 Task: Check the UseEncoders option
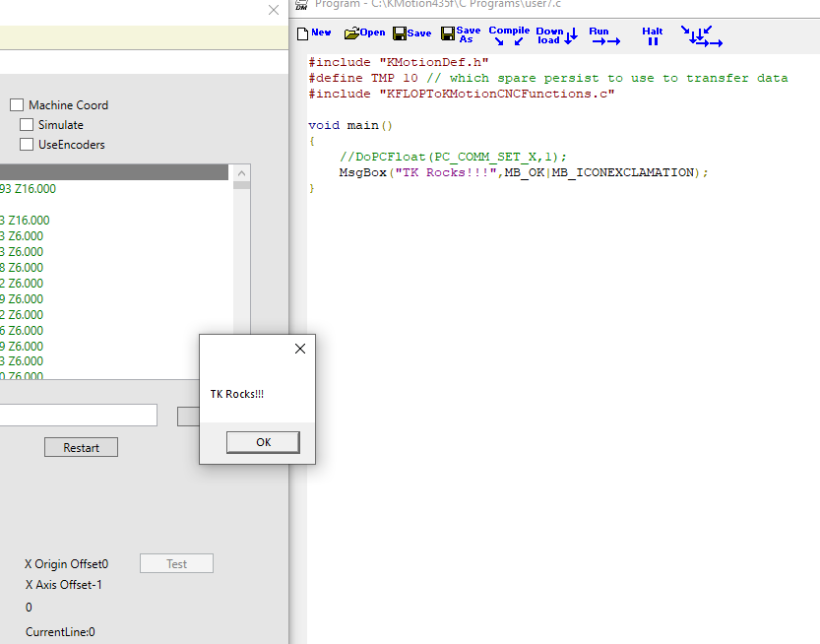tap(27, 145)
